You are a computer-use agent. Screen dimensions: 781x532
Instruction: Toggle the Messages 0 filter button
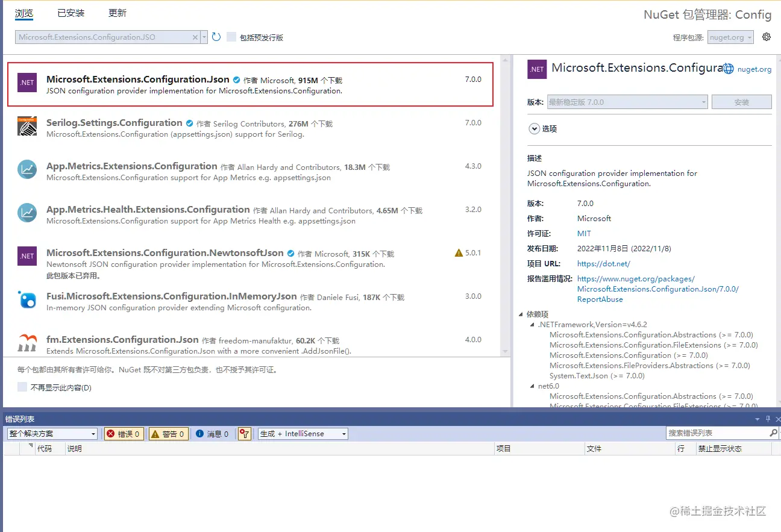tap(212, 434)
